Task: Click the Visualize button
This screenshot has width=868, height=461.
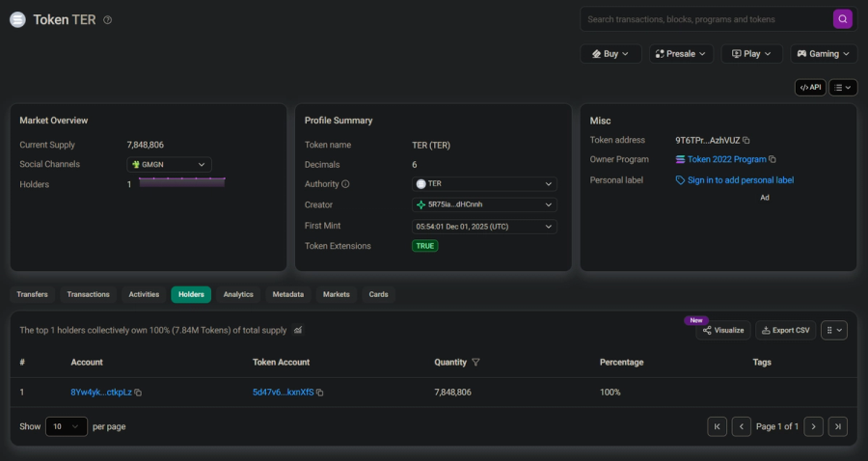Action: [x=723, y=331]
